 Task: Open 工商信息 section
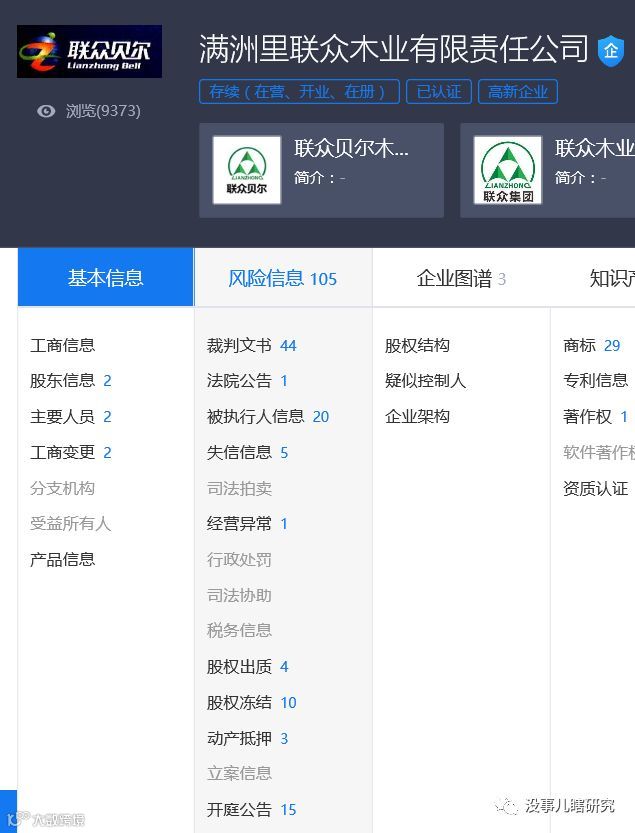pyautogui.click(x=63, y=345)
